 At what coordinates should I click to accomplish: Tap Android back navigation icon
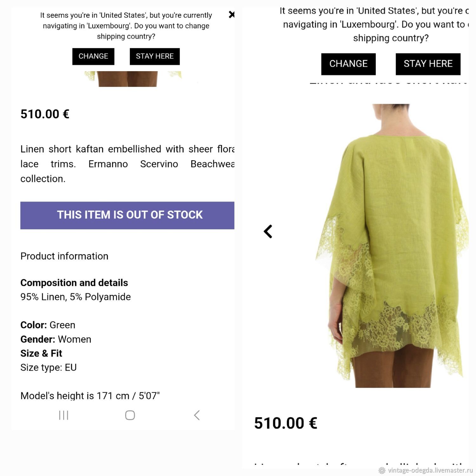click(x=197, y=415)
